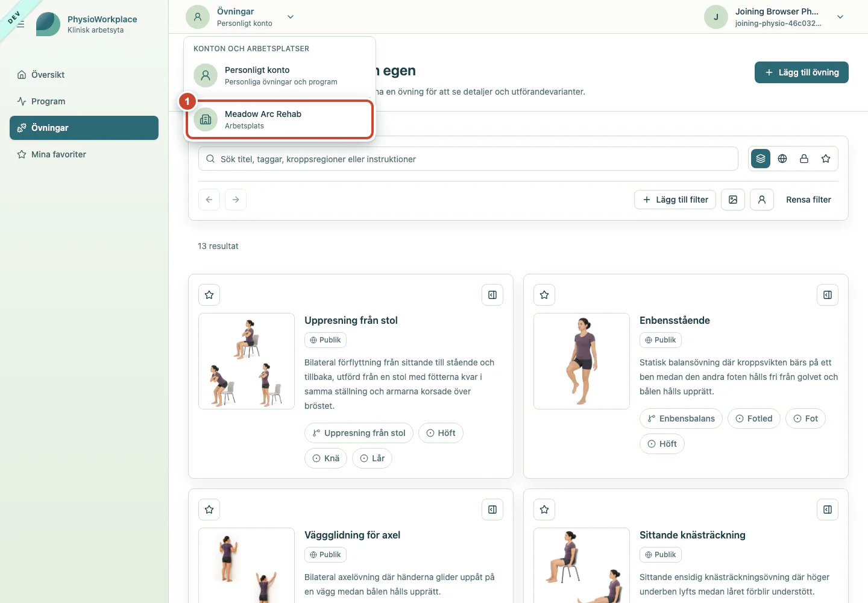This screenshot has width=868, height=603.
Task: Favorite the Väggglidning för axel exercise
Action: (x=209, y=510)
